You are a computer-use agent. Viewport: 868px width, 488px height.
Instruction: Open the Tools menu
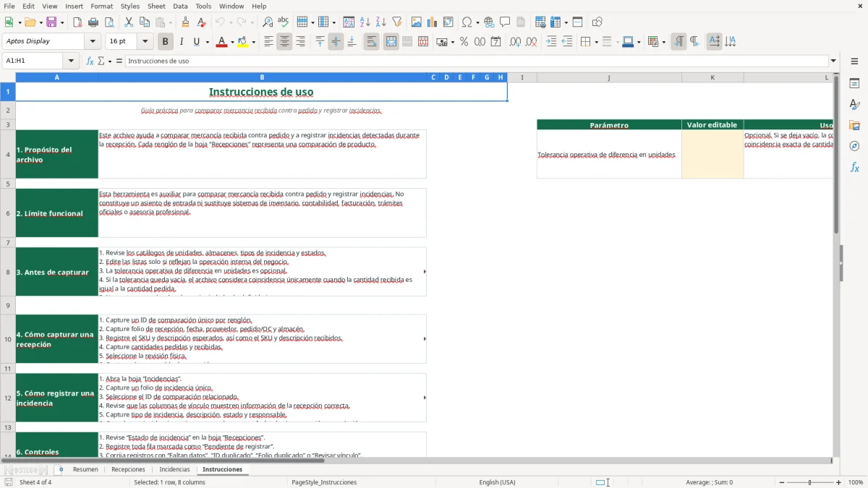(203, 6)
